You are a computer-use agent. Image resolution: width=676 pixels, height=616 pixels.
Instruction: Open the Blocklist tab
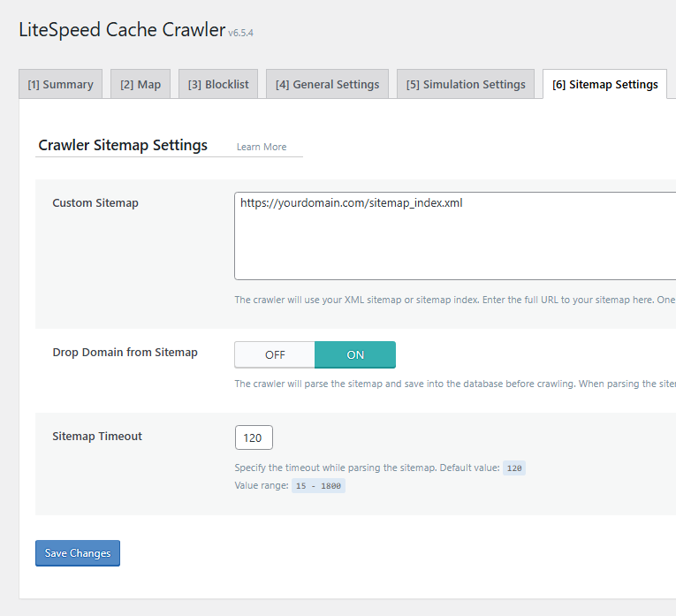218,84
